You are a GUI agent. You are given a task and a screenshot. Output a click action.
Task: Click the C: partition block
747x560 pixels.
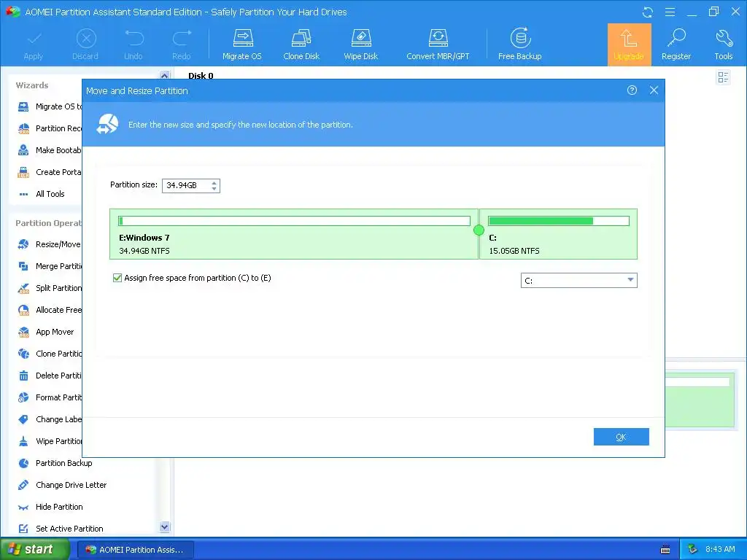pos(558,234)
